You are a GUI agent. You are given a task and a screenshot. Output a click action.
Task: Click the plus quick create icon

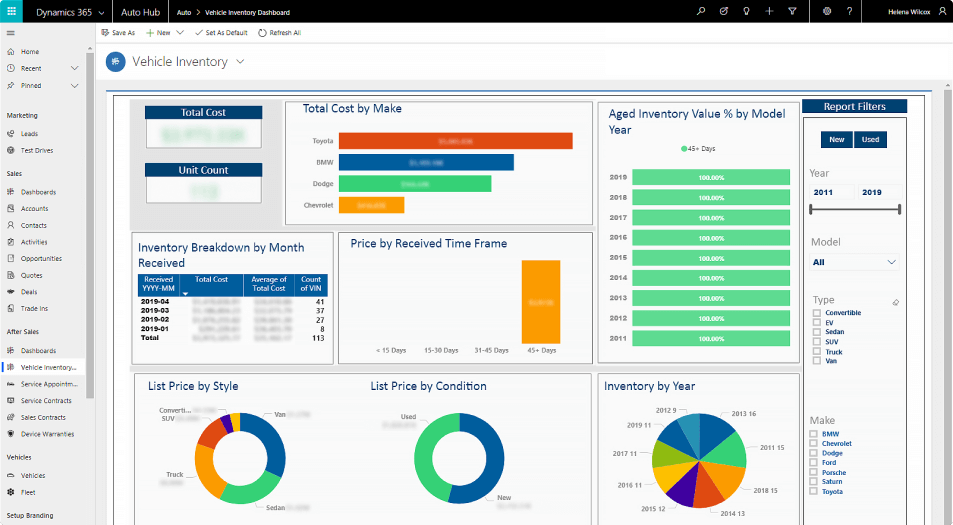coord(769,11)
